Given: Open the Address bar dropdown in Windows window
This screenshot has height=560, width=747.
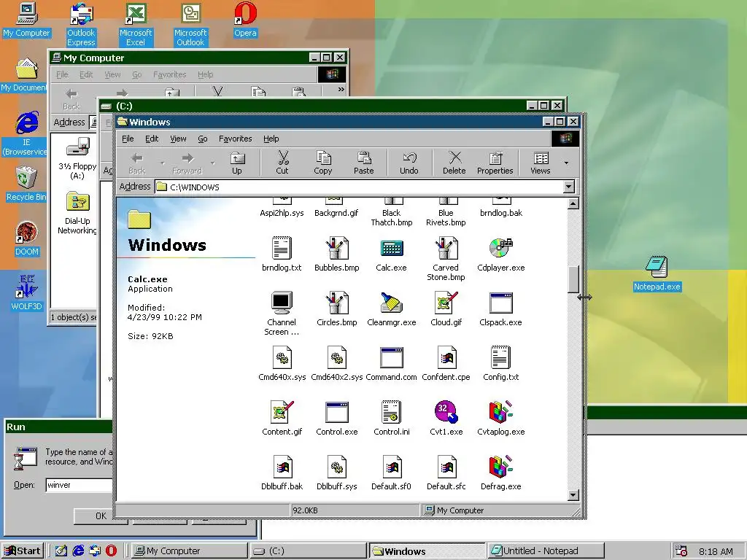Looking at the screenshot, I should point(569,187).
